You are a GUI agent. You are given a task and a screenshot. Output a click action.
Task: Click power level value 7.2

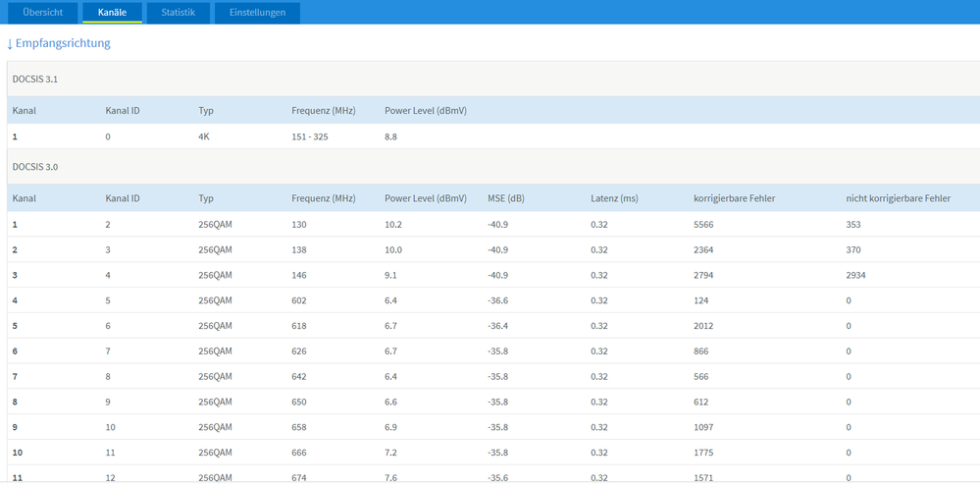click(x=390, y=453)
